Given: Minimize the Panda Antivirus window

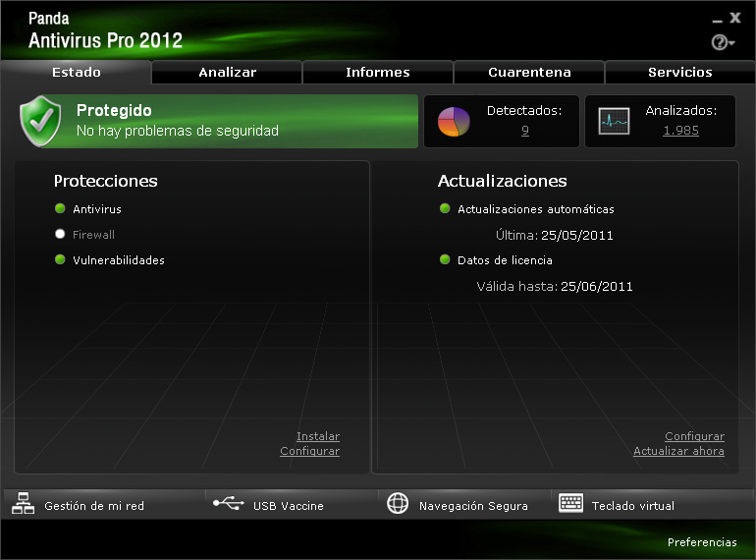Looking at the screenshot, I should coord(718,20).
